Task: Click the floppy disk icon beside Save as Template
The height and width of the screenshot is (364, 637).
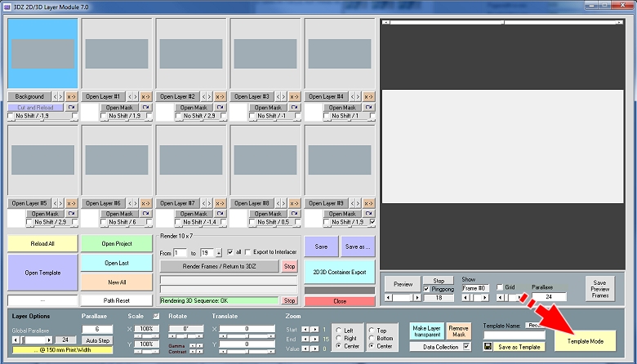Action: [488, 347]
